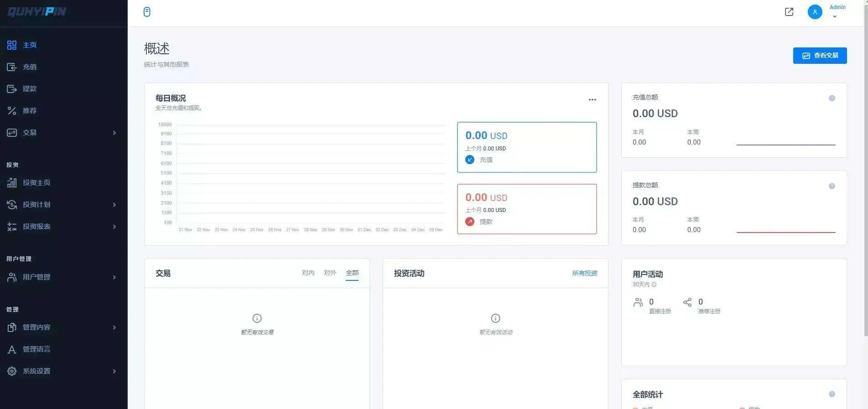Click the 查看交易 button

820,56
